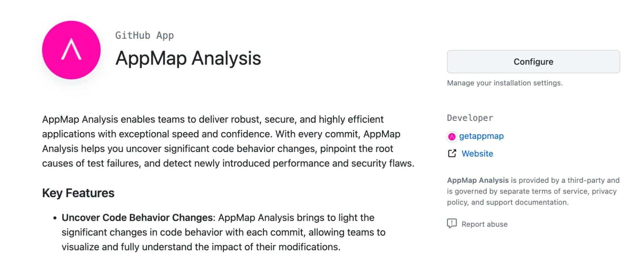This screenshot has height=257, width=644.
Task: Click Manage your installation settings text
Action: pyautogui.click(x=505, y=83)
